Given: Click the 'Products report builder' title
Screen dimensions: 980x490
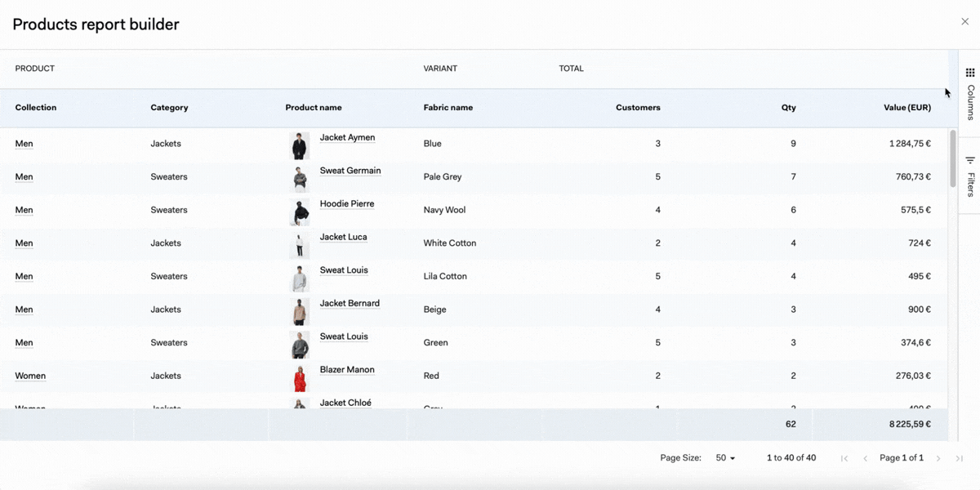Looking at the screenshot, I should 96,24.
